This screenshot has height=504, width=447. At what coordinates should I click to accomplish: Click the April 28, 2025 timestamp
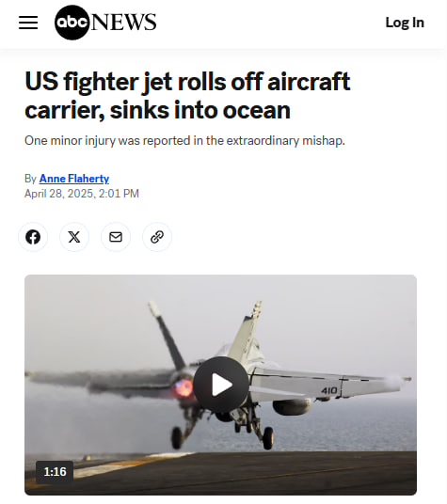pyautogui.click(x=82, y=194)
